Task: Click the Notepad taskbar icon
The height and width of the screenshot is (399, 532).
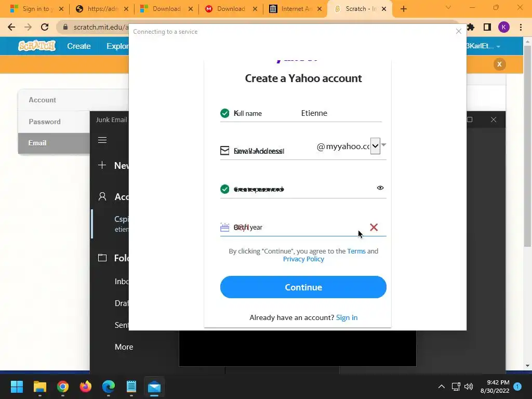Action: point(131,387)
